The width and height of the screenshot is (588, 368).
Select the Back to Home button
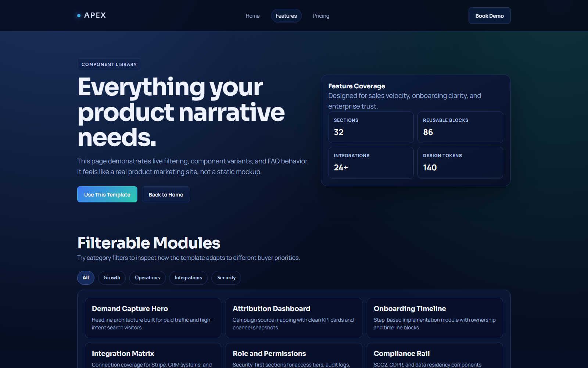pos(166,194)
